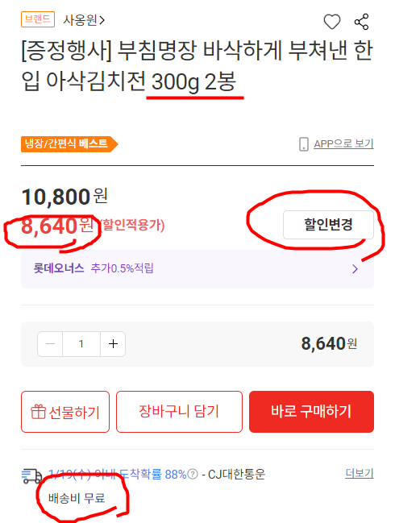Click the phone icon beside APP으로 보기
The image size is (420, 523).
[x=304, y=144]
